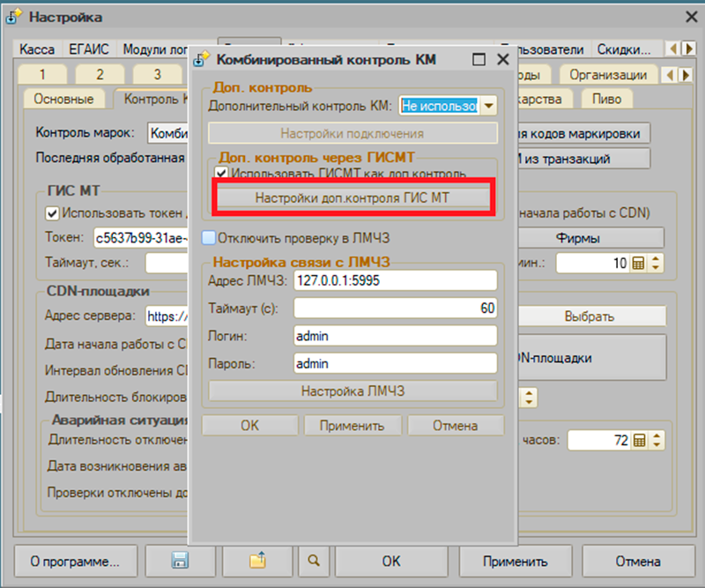Maximize the Комбинированный контроль КМ dialog
The width and height of the screenshot is (705, 588).
(x=479, y=60)
